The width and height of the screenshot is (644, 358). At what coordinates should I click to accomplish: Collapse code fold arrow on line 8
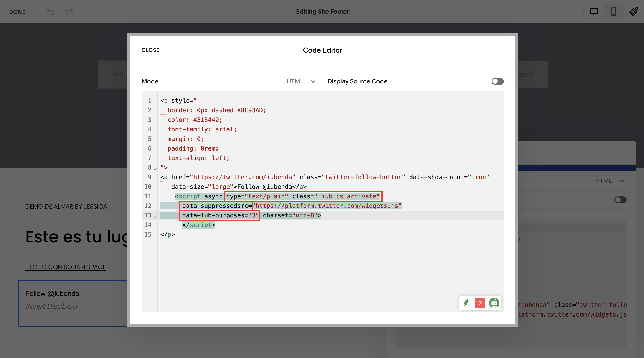pyautogui.click(x=155, y=169)
